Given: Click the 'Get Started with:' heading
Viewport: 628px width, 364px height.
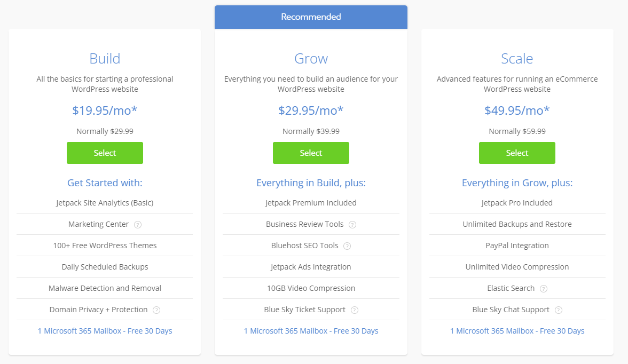Looking at the screenshot, I should pyautogui.click(x=105, y=183).
